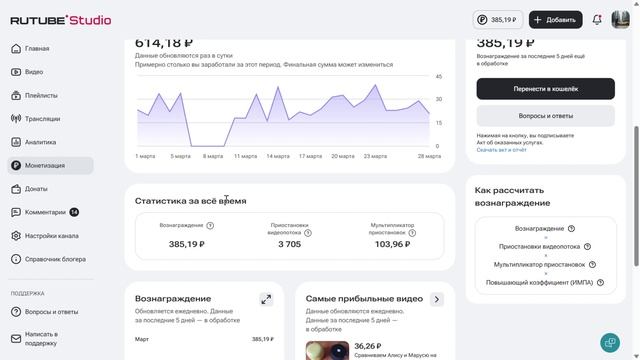
Task: Click help icon next to Приостановки видеопотока statistic
Action: pos(308,233)
